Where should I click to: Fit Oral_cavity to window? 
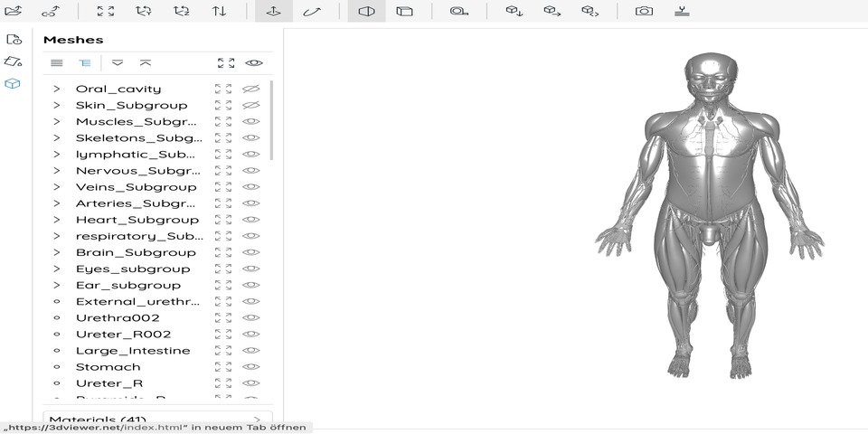click(x=223, y=89)
